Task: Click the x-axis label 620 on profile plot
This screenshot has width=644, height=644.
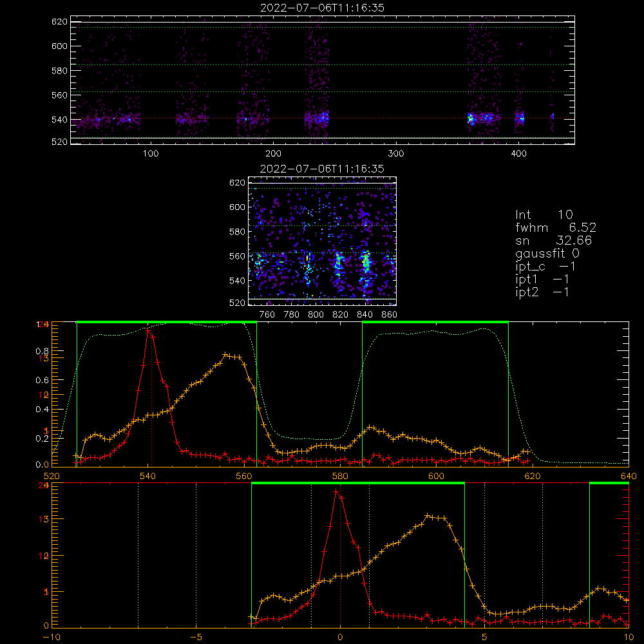Action: click(533, 477)
